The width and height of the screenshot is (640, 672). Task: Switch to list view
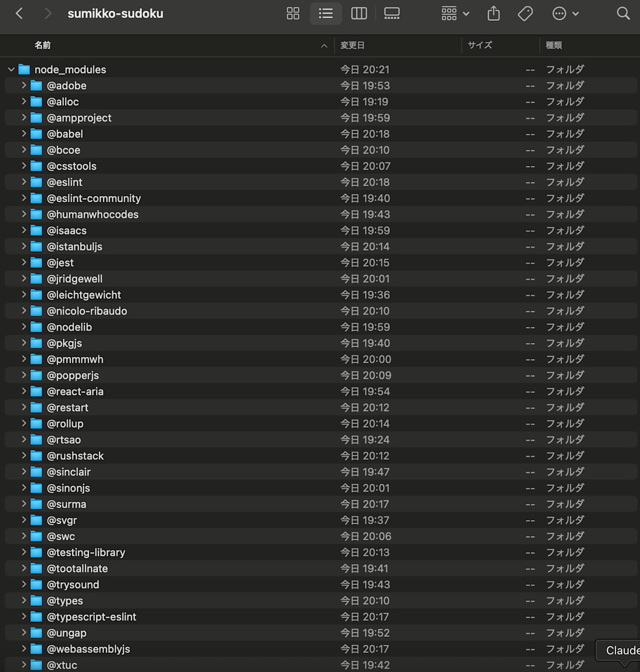[x=326, y=13]
